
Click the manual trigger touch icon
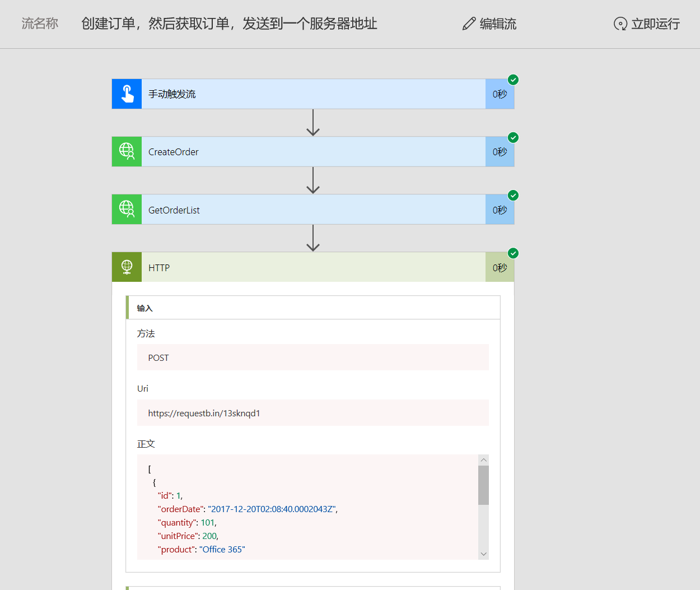tap(127, 94)
